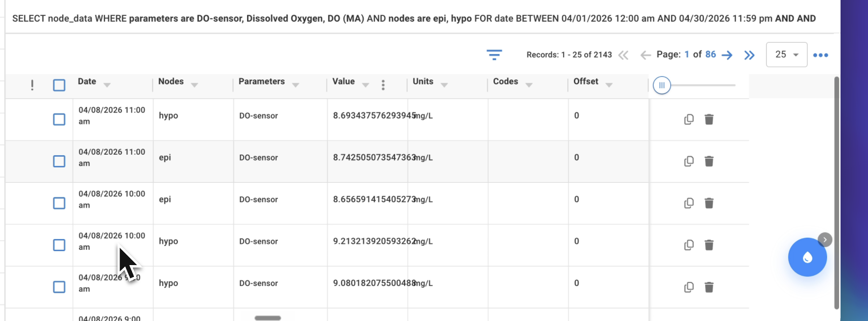Click the vertical scrollbar on the right
Screen dimensions: 868x321
tap(837, 193)
